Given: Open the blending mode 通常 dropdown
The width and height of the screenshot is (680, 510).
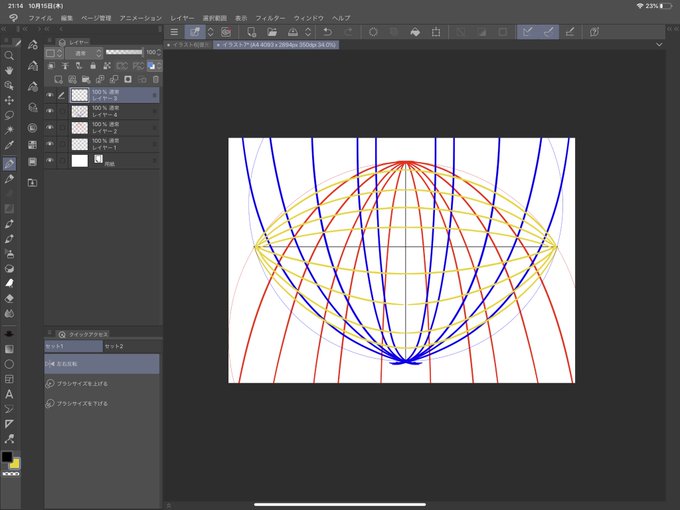Looking at the screenshot, I should 84,53.
